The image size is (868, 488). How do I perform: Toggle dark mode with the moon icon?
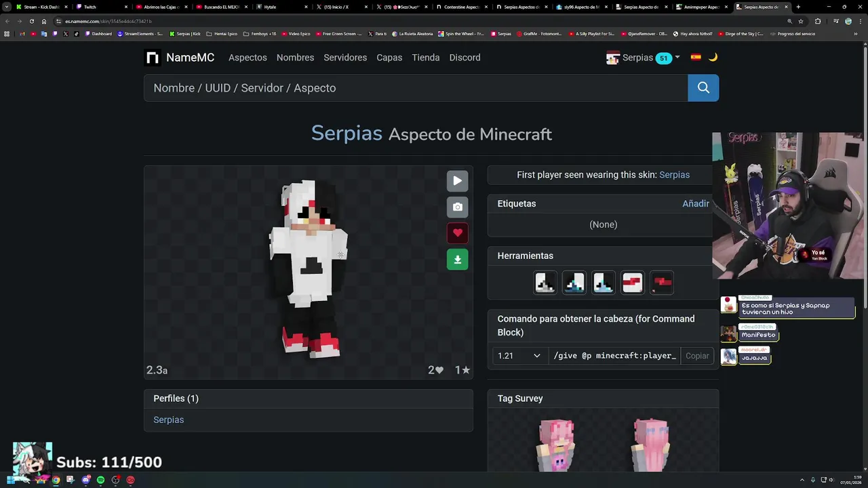713,58
